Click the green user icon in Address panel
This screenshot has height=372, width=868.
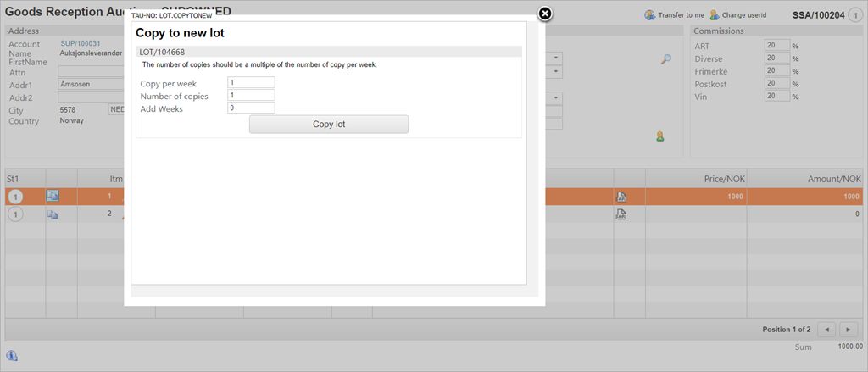tap(659, 136)
